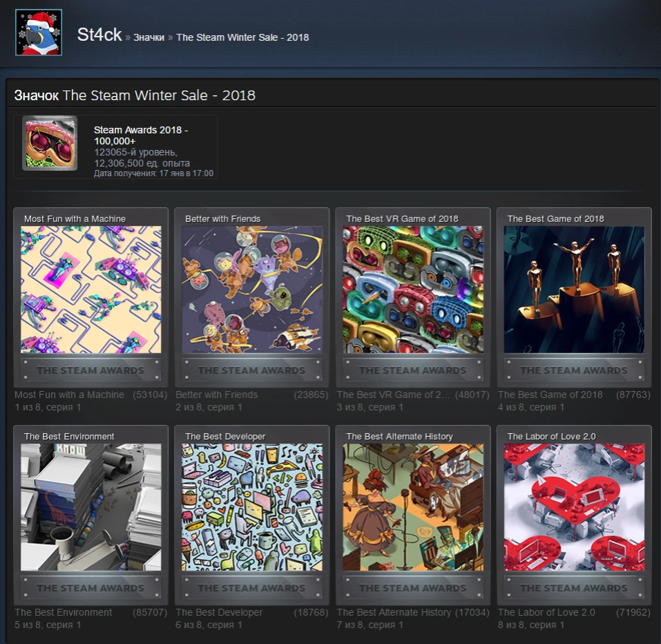Open The Steam Winter Sale - 2018 breadcrumb
The height and width of the screenshot is (644, 661).
coord(242,37)
